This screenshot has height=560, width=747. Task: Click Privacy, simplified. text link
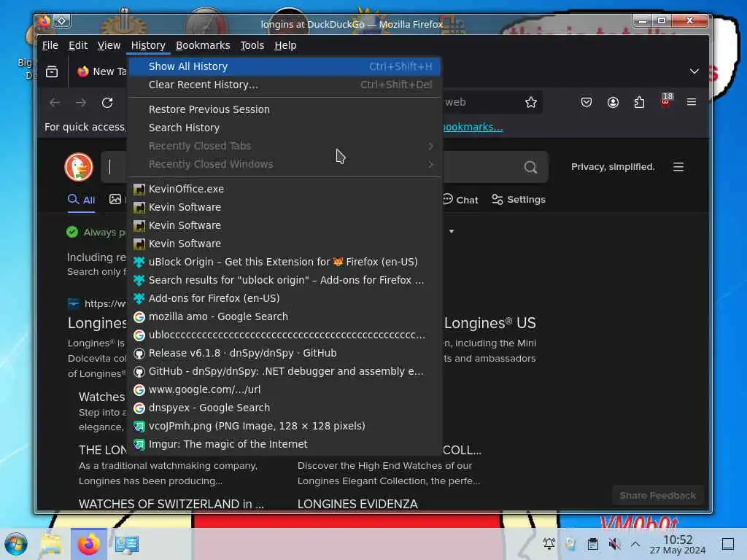pos(613,167)
